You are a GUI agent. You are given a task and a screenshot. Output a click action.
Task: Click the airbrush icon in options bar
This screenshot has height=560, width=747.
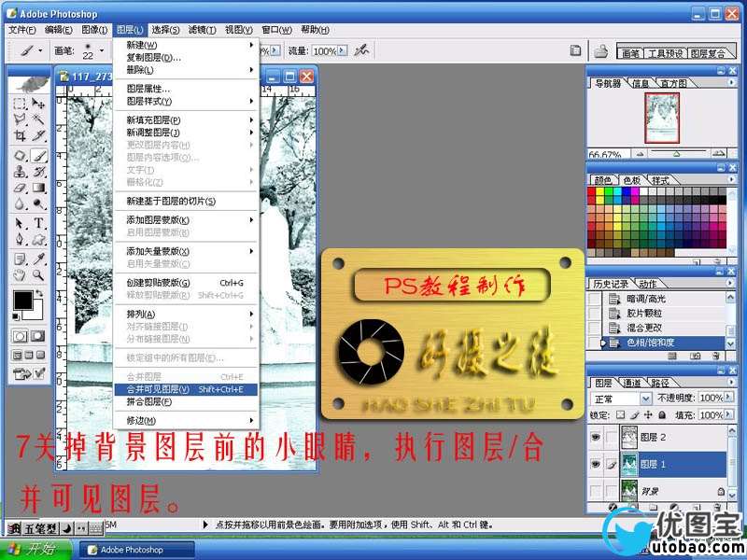361,50
